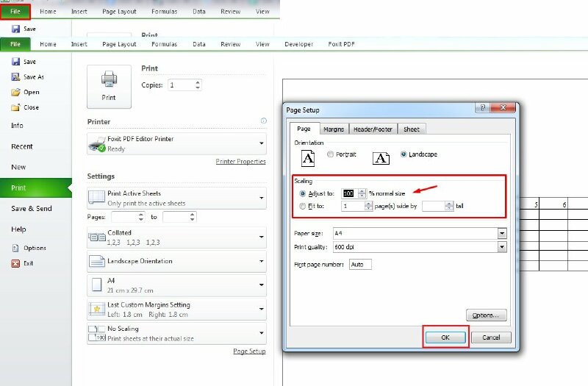Click the Adjust to percent value field
Viewport: 588px width, 386px height.
(x=350, y=193)
